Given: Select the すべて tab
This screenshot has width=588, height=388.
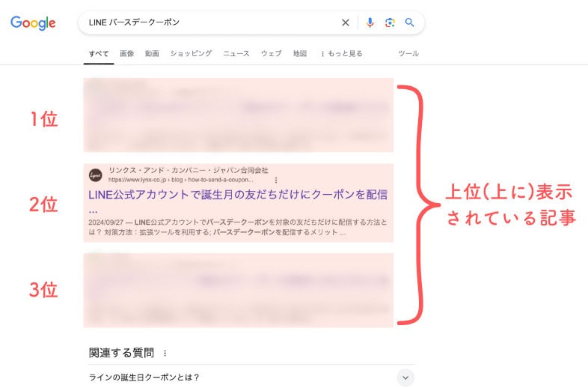Looking at the screenshot, I should coord(99,54).
